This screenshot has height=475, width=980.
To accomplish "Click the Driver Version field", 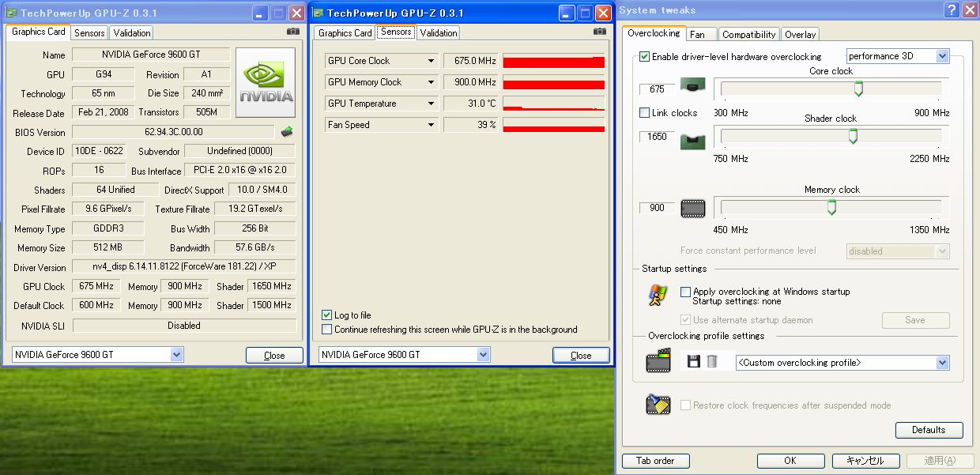I will (x=184, y=267).
